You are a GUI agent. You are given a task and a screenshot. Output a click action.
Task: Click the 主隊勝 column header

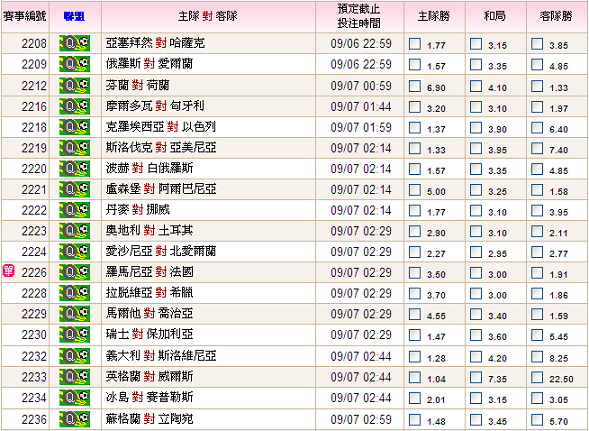point(433,17)
